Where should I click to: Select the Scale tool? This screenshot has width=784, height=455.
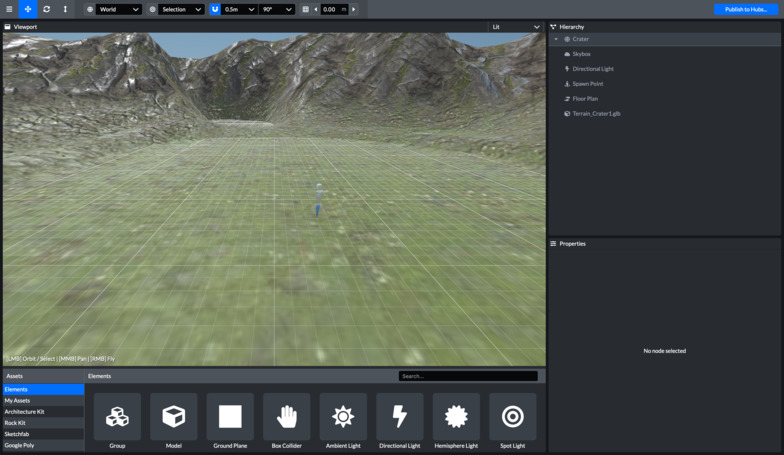65,9
